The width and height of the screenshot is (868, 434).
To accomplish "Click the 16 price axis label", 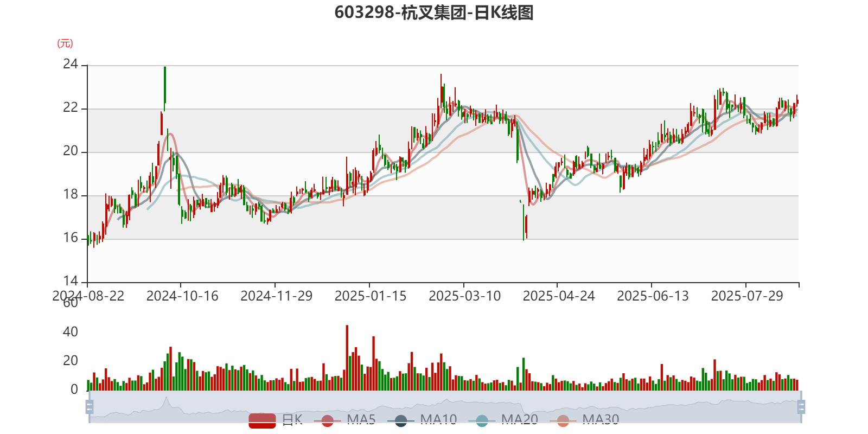I will pyautogui.click(x=71, y=238).
